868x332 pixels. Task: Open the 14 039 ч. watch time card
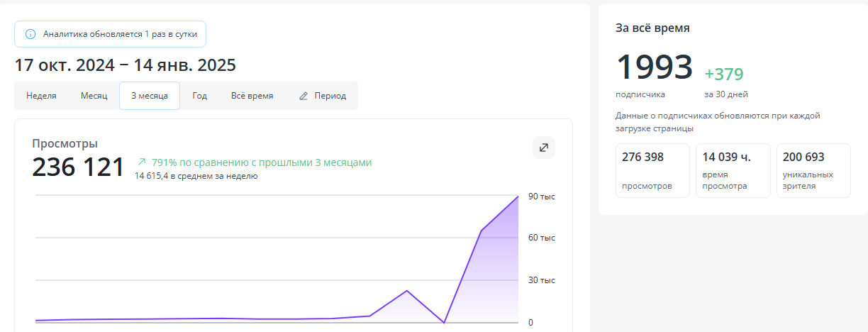733,170
